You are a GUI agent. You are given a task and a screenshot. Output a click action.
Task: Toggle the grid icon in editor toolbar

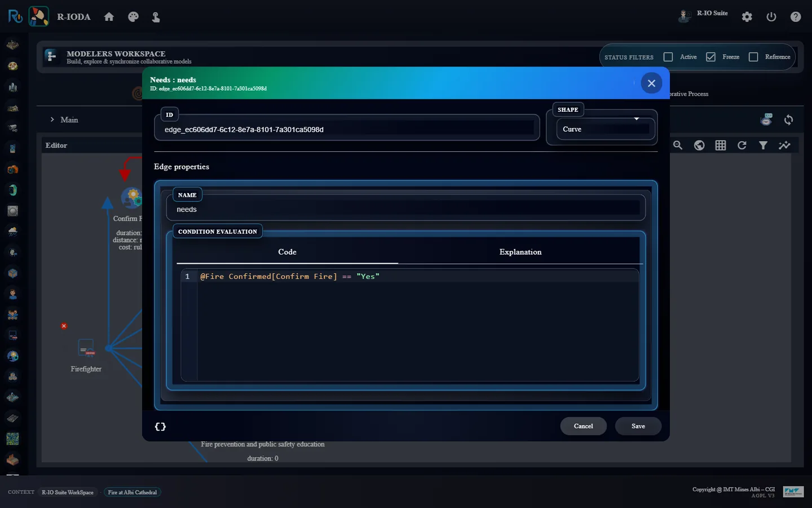[x=721, y=145]
